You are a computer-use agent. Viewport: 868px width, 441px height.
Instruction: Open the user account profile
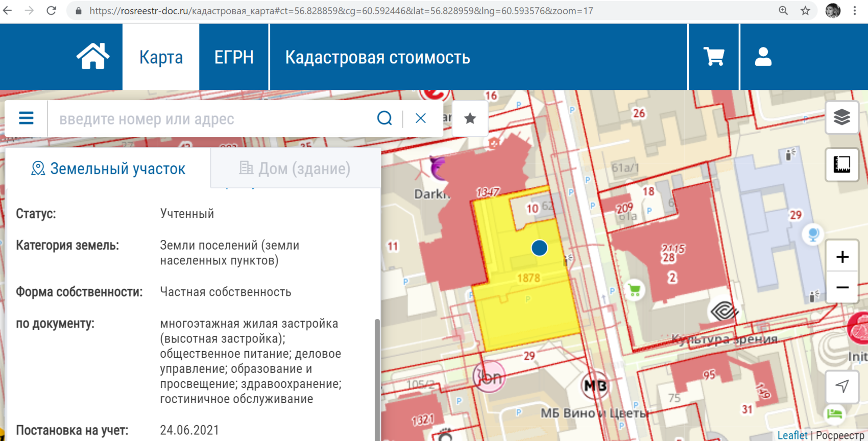pos(763,57)
